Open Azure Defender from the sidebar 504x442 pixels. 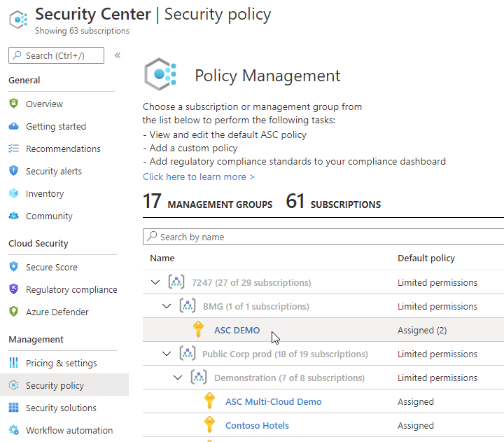57,312
